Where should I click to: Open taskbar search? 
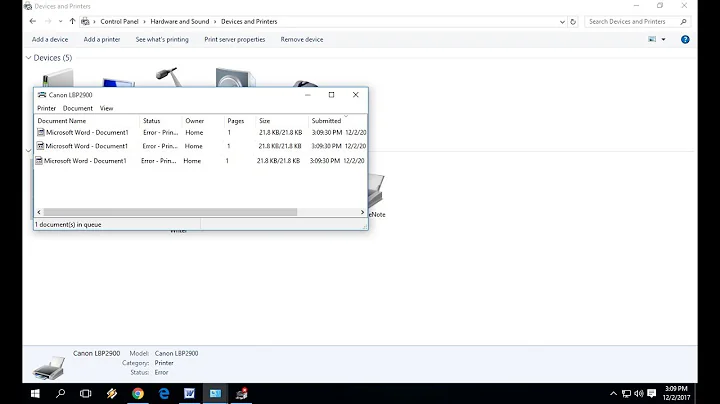(x=60, y=393)
